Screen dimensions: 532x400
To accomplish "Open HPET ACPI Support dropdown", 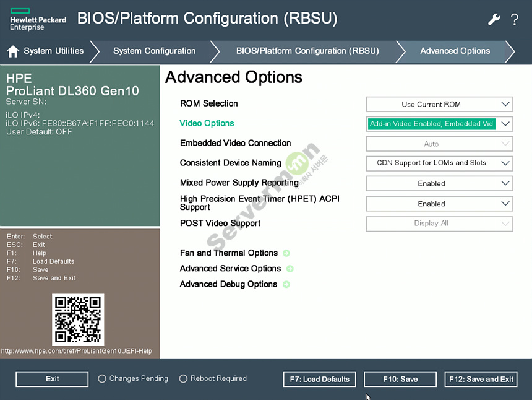I will [439, 204].
